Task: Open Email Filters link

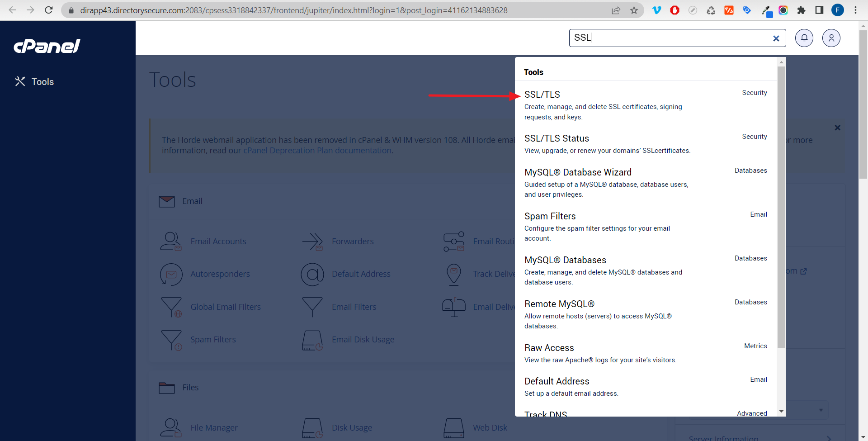Action: [x=354, y=307]
